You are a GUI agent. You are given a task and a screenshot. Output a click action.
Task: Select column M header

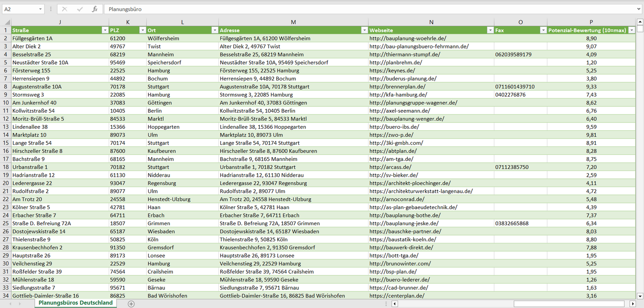coord(293,22)
